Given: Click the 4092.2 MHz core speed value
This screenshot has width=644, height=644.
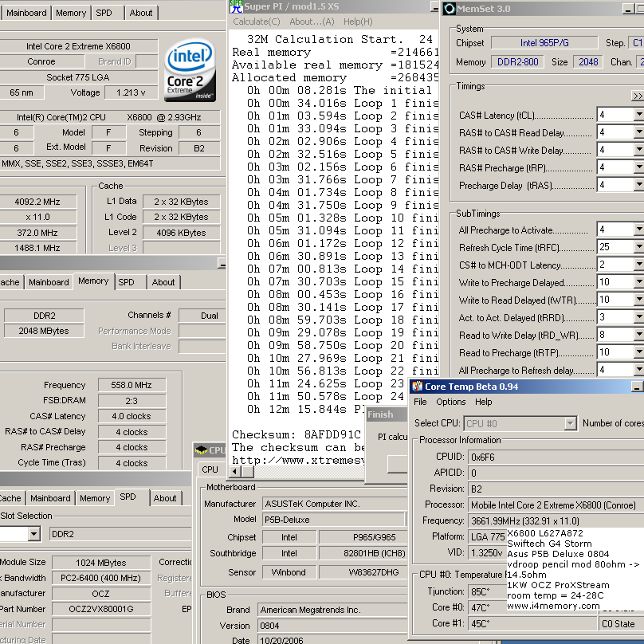Looking at the screenshot, I should 37,202.
